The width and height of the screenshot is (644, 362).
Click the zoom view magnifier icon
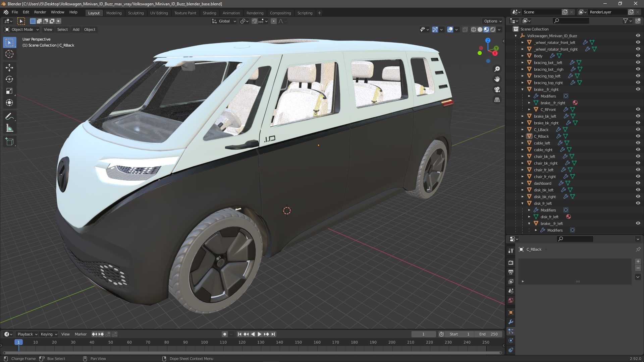[497, 69]
